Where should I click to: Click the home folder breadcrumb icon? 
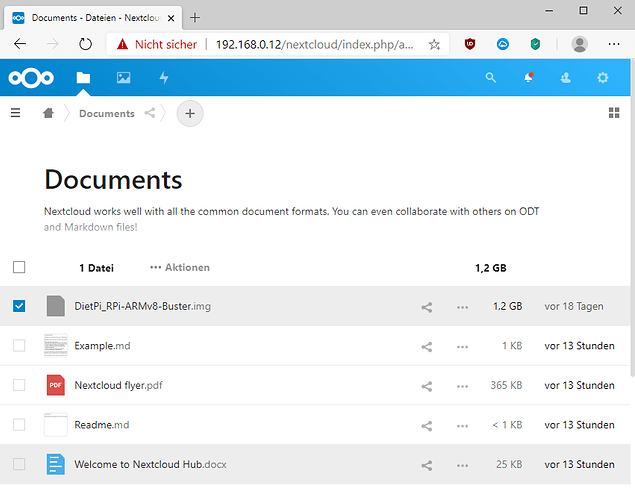click(x=48, y=113)
